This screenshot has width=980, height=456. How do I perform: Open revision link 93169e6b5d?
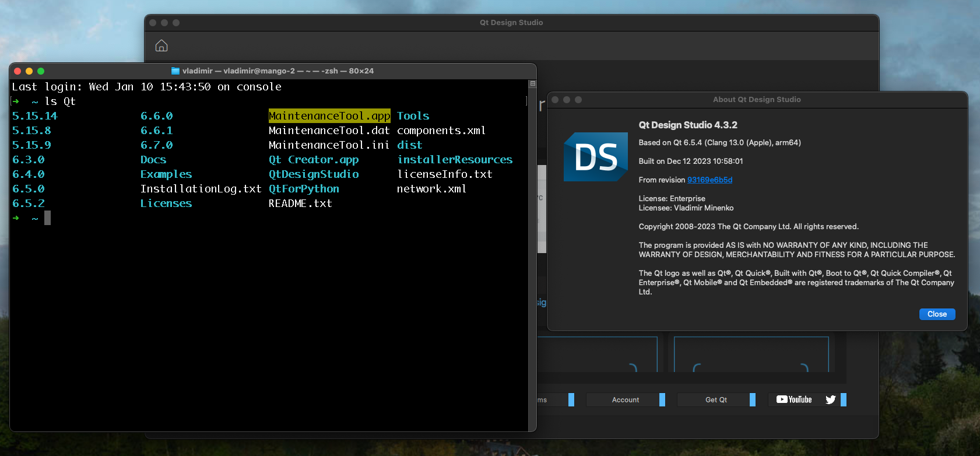tap(709, 180)
